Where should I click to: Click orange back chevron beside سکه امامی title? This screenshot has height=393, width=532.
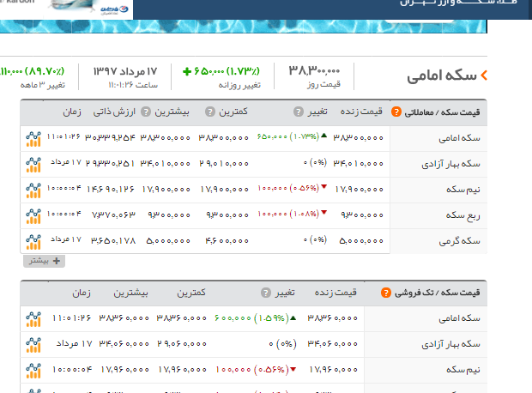coord(484,76)
